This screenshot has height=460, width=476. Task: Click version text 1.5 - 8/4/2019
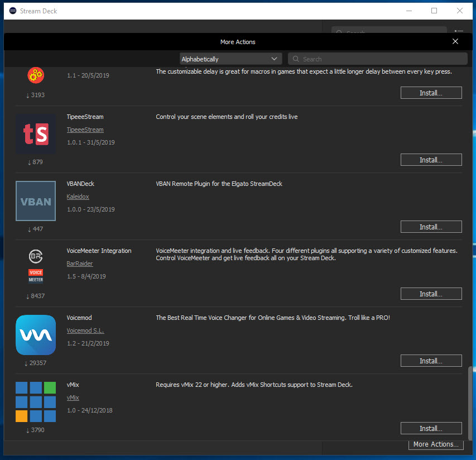(86, 276)
